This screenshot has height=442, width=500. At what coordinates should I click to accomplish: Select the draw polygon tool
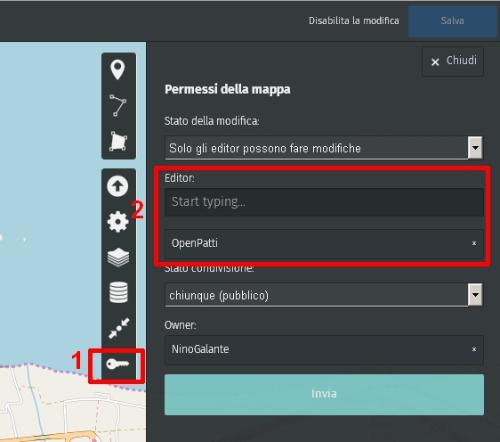[x=118, y=141]
